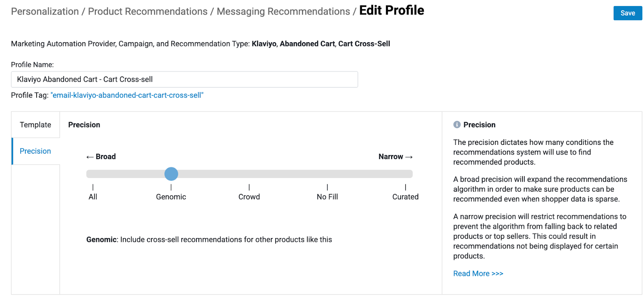Image resolution: width=644 pixels, height=297 pixels.
Task: Click the Precision info icon
Action: (x=456, y=125)
